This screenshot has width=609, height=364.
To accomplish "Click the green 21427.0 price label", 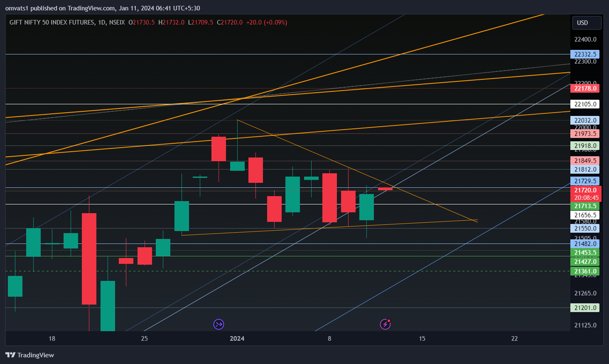I will 585,262.
